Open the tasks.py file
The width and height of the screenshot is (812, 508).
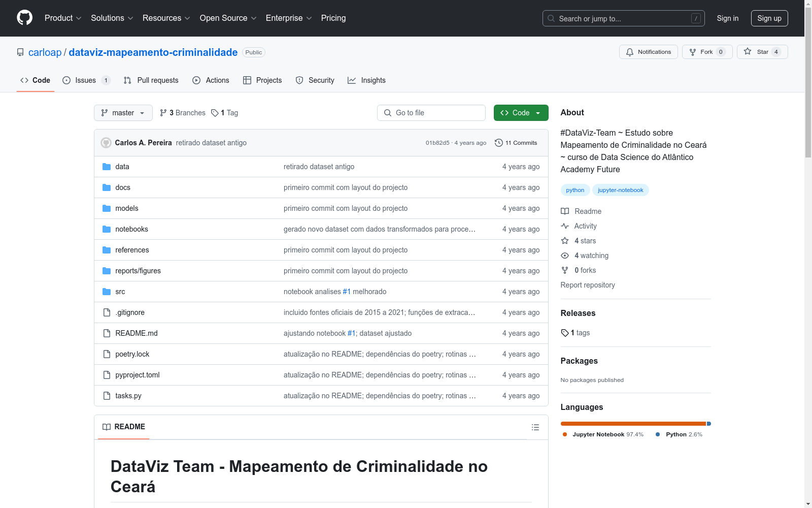tap(128, 396)
